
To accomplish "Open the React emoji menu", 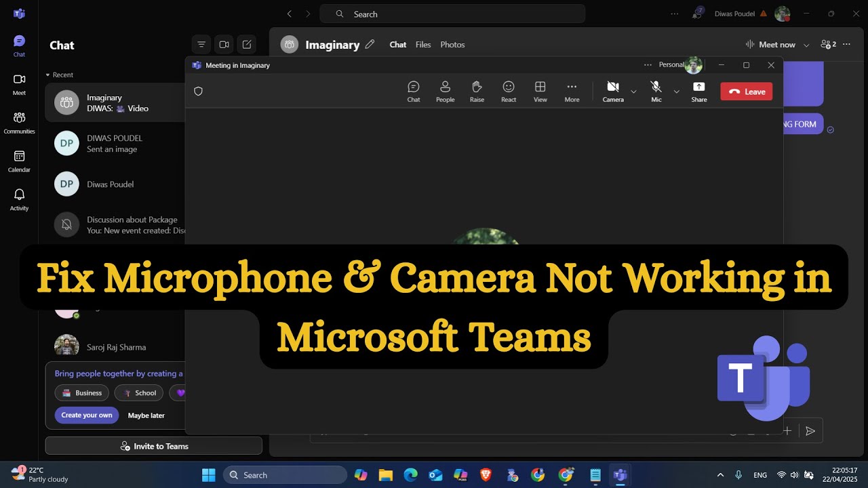I will [508, 91].
